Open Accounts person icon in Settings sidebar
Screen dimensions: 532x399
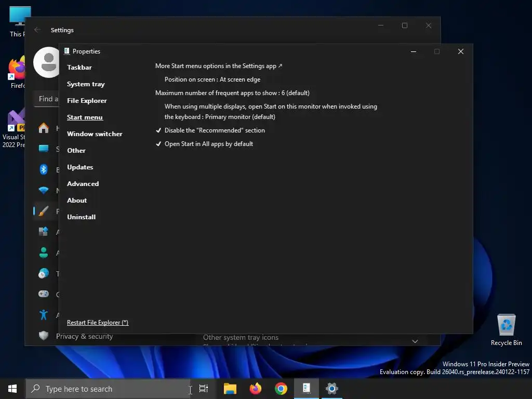[x=44, y=252]
